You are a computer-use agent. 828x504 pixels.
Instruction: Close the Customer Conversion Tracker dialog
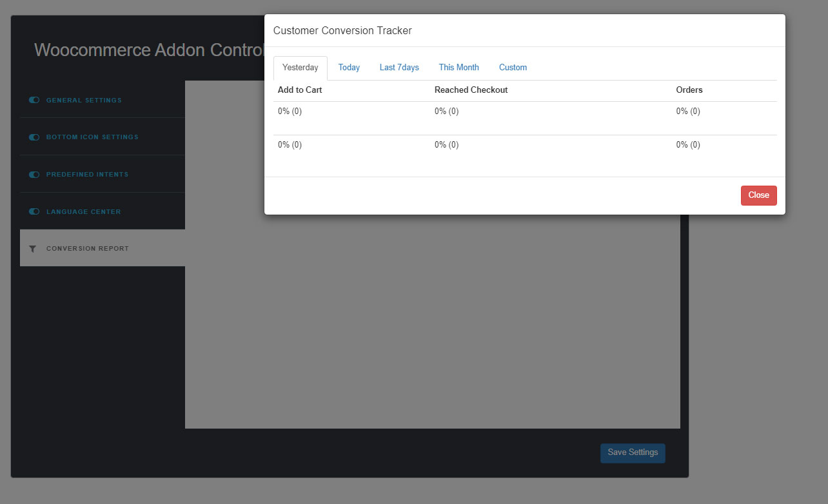[759, 195]
